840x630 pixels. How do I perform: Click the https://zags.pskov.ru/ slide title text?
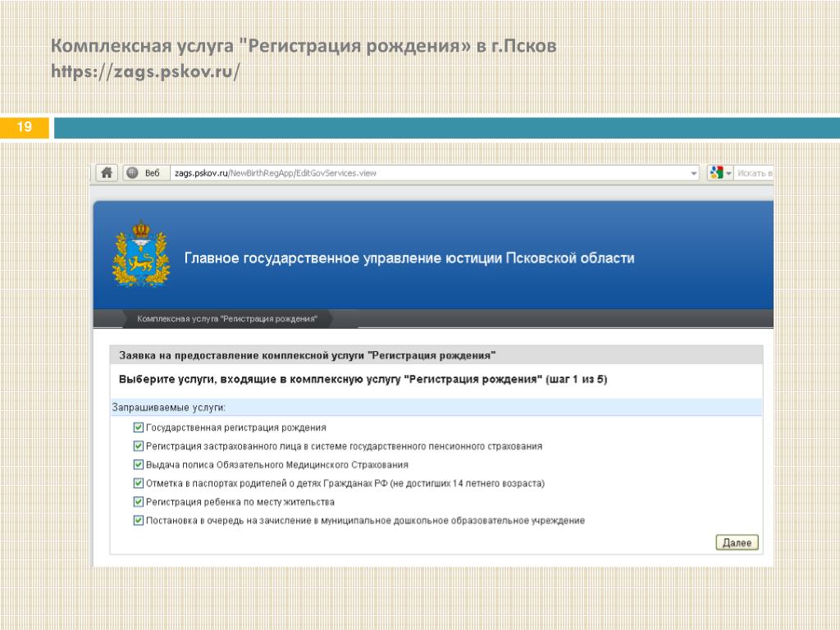145,71
